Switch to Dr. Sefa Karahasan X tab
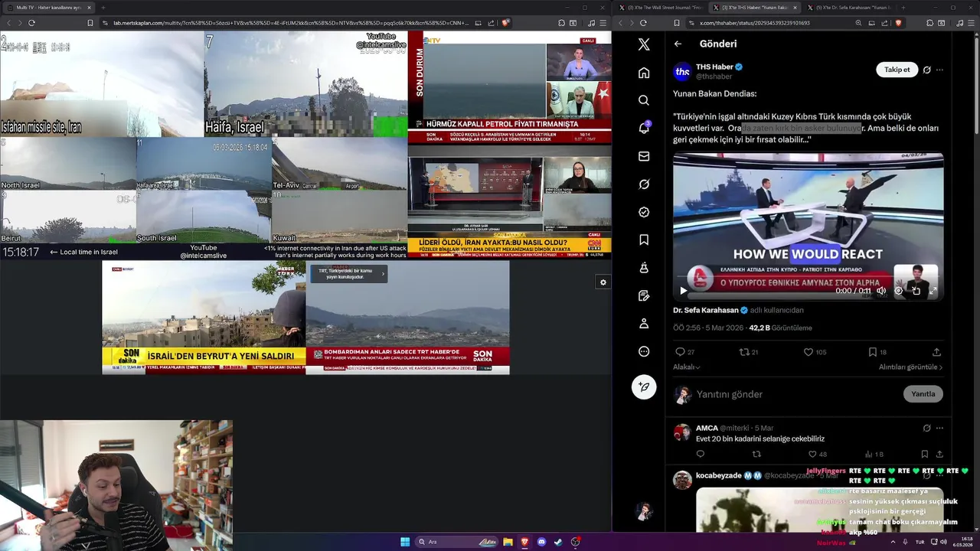Image resolution: width=980 pixels, height=551 pixels. (x=849, y=7)
